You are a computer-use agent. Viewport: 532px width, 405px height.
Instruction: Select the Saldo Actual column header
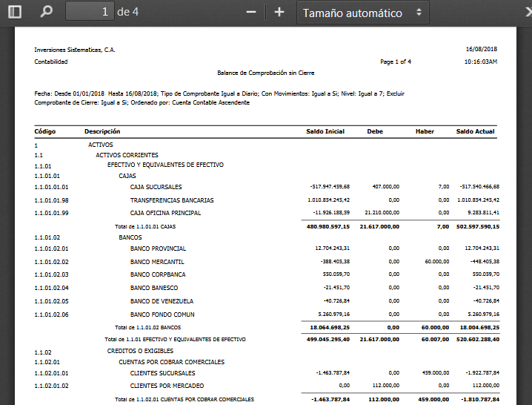[475, 131]
